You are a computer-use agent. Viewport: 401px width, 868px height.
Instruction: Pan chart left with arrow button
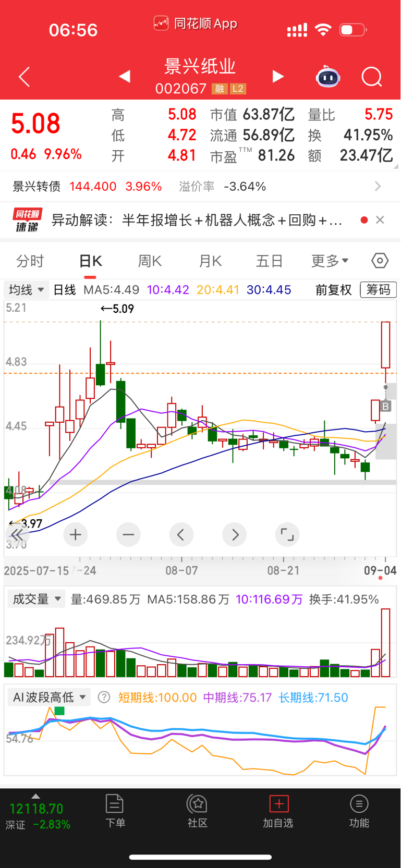[x=181, y=534]
